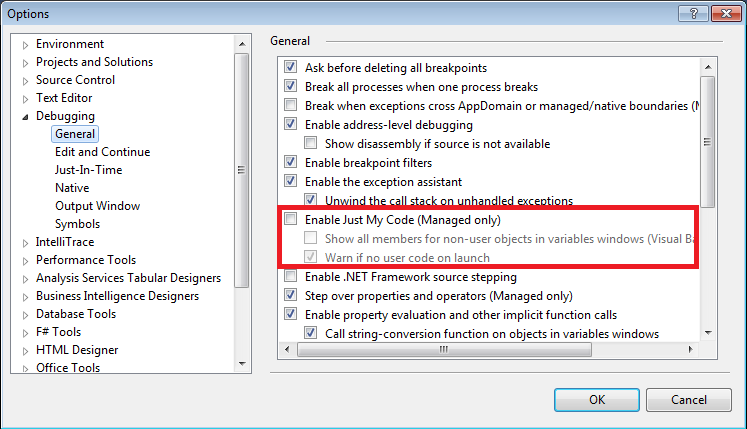Open the Just-In-Time settings page
747x429 pixels.
click(88, 170)
